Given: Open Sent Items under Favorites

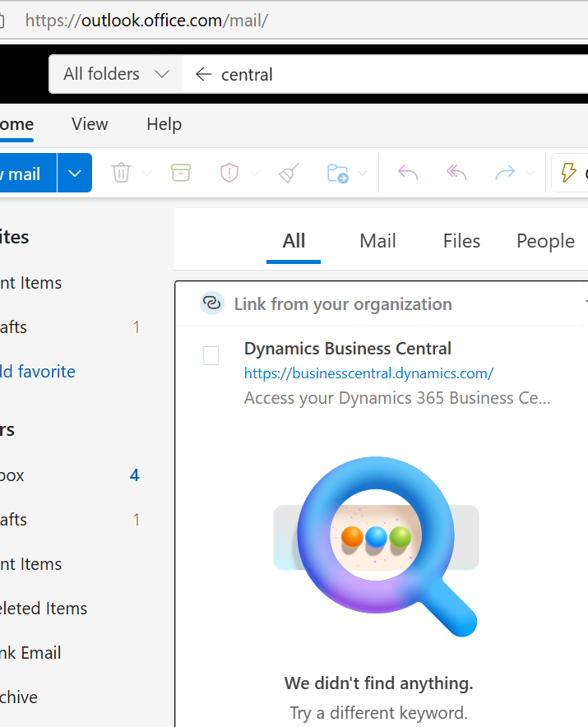Looking at the screenshot, I should coord(70,283).
